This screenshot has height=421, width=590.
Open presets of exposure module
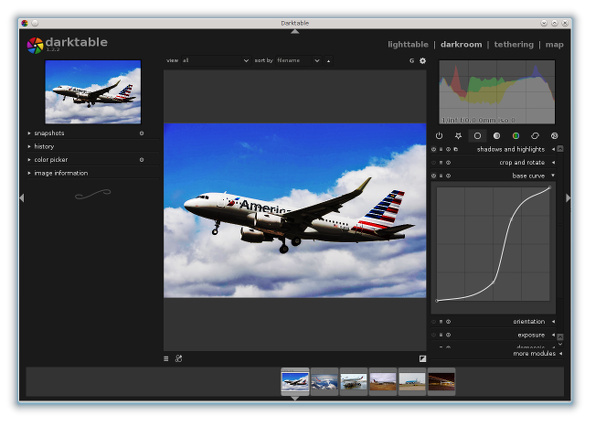click(x=441, y=335)
